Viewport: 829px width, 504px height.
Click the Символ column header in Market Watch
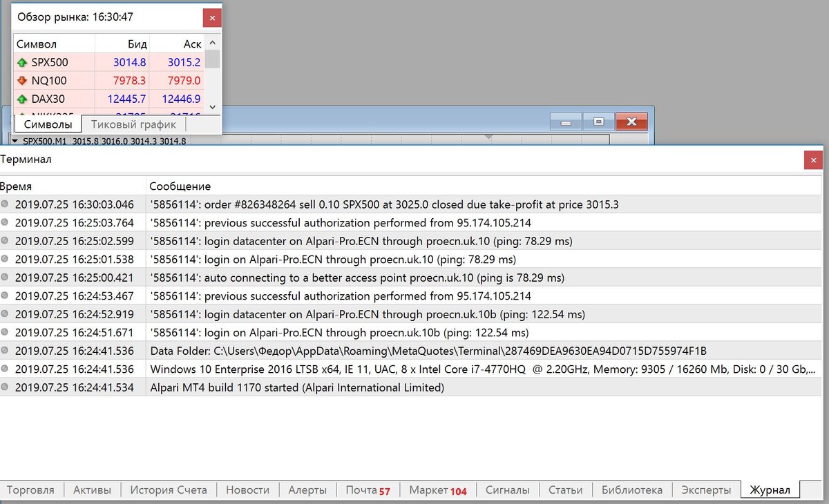click(x=54, y=44)
